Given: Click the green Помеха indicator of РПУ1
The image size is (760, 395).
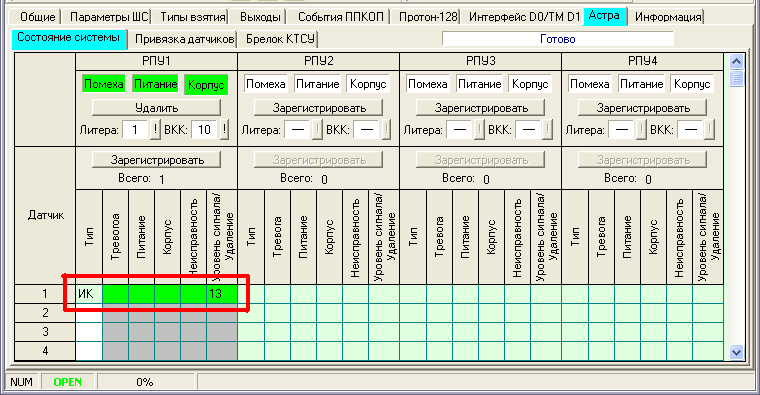Looking at the screenshot, I should click(103, 84).
